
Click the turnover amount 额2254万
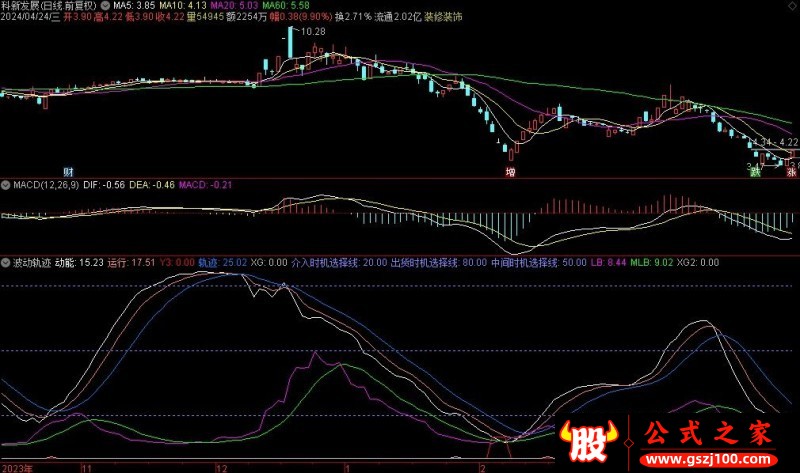[246, 17]
